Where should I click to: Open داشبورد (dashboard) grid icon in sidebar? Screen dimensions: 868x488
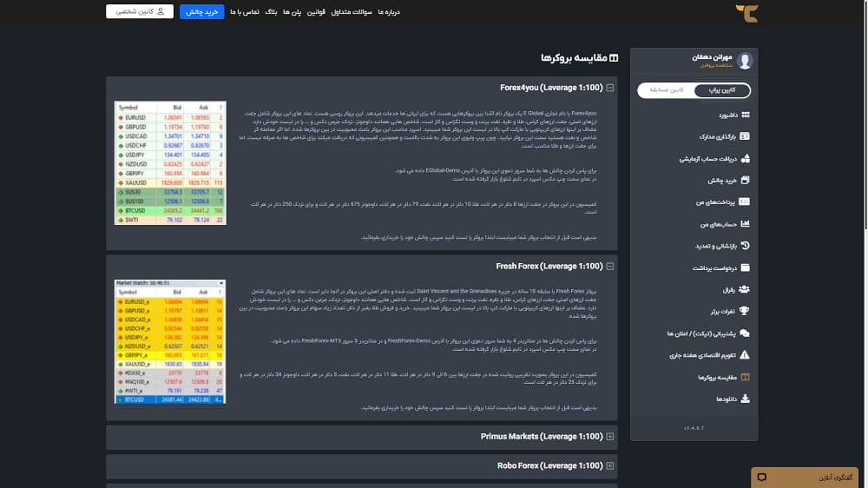click(745, 115)
